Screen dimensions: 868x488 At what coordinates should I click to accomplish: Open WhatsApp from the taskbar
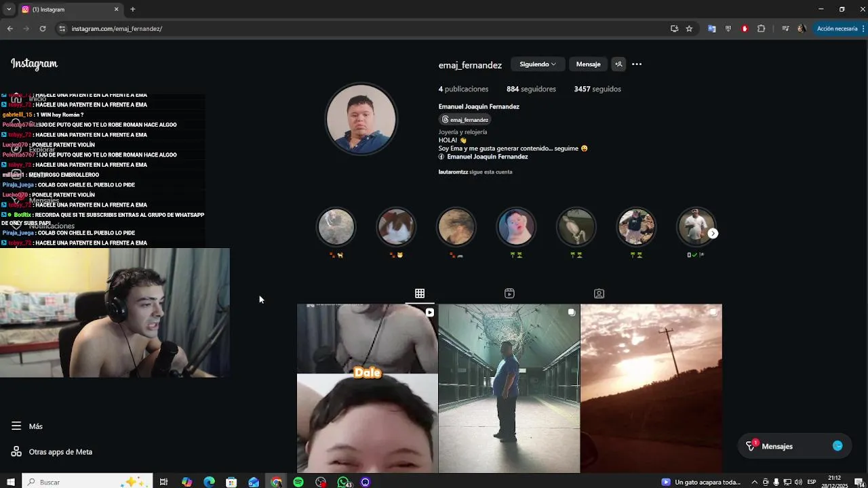(343, 482)
